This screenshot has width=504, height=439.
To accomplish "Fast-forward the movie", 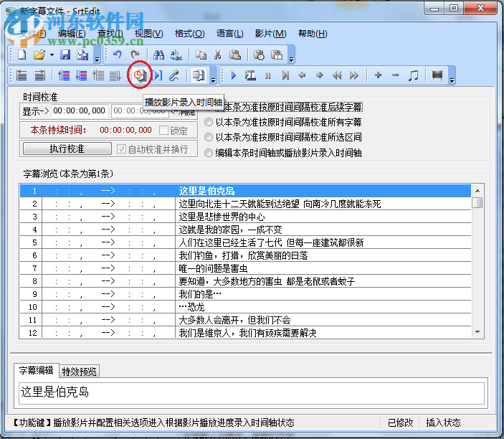I will click(354, 75).
